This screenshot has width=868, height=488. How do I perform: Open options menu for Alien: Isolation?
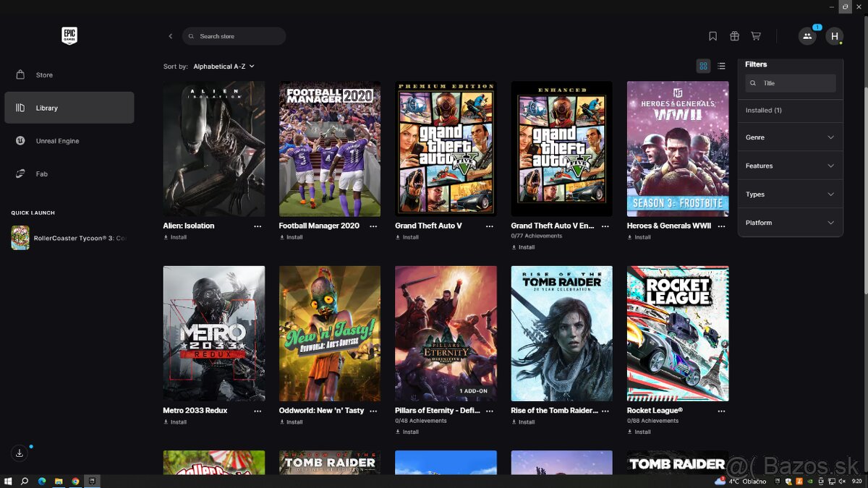pos(258,226)
